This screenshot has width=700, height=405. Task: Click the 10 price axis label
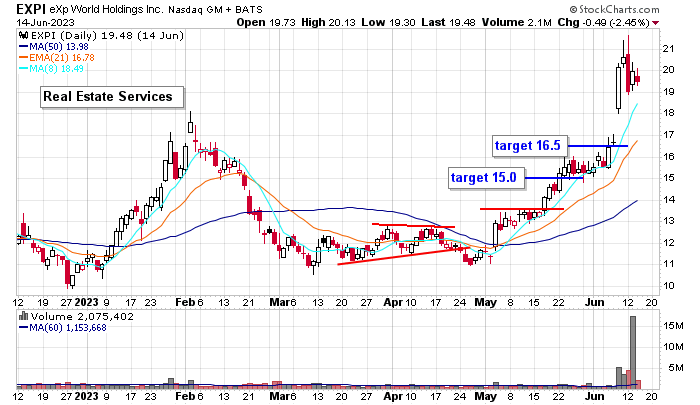click(668, 286)
